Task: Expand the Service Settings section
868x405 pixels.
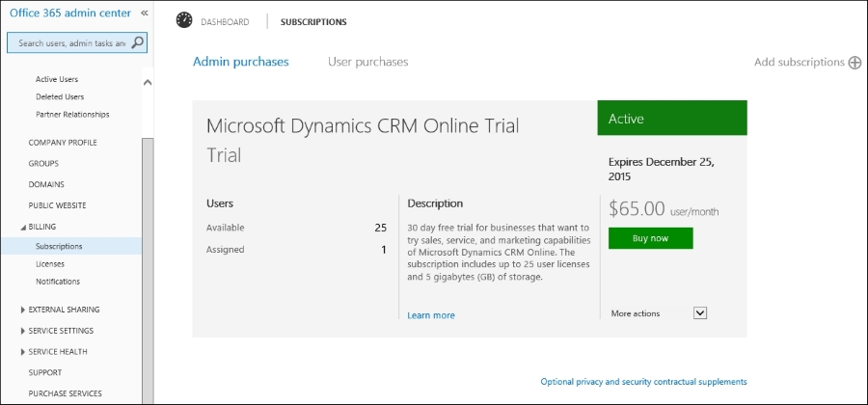Action: [23, 331]
